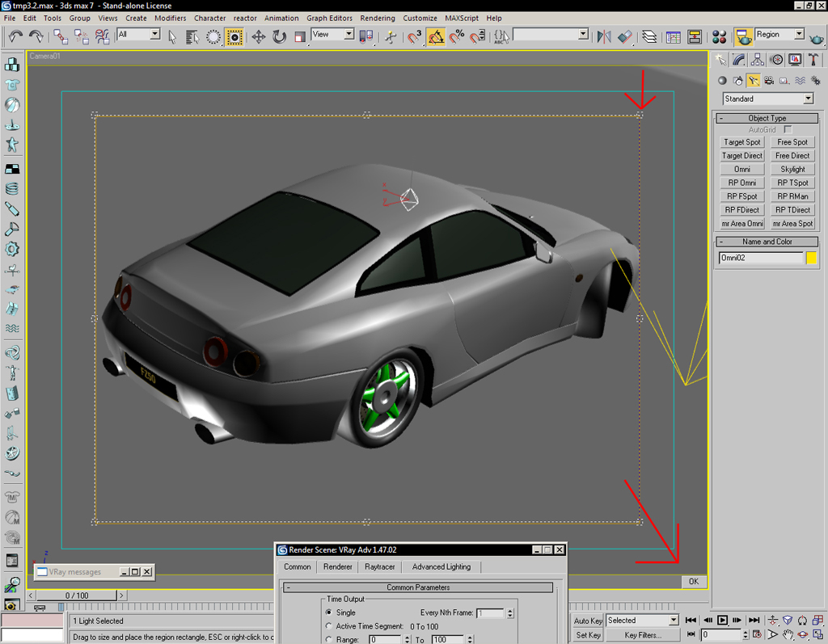Select the Single time output radio
Viewport: 828px width, 644px height.
[x=328, y=612]
